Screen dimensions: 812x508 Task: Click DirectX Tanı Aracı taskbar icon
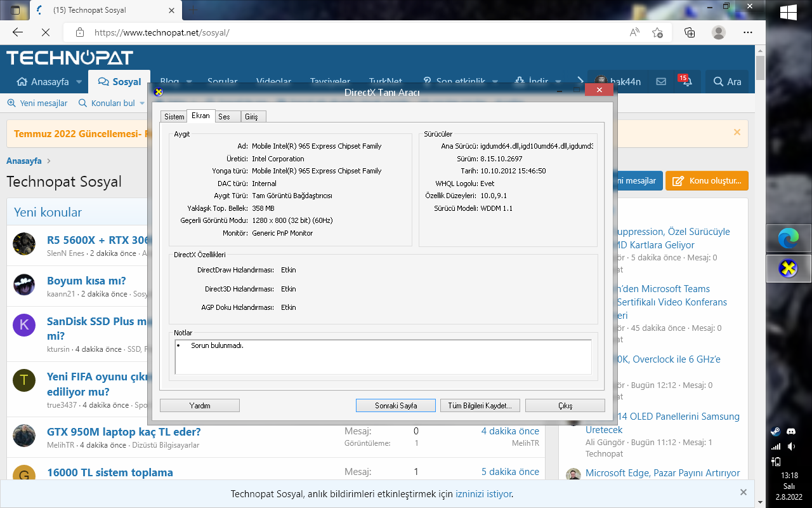click(x=789, y=269)
